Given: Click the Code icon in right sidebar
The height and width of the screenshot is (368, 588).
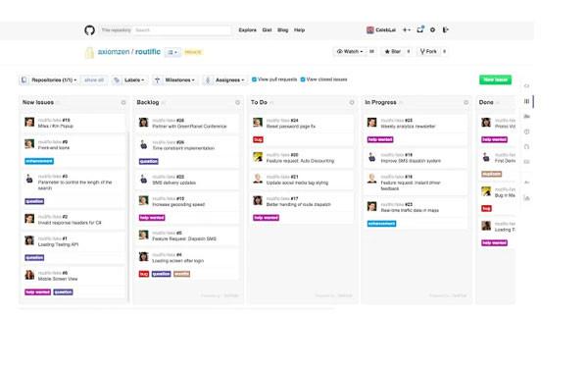Looking at the screenshot, I should tap(526, 86).
